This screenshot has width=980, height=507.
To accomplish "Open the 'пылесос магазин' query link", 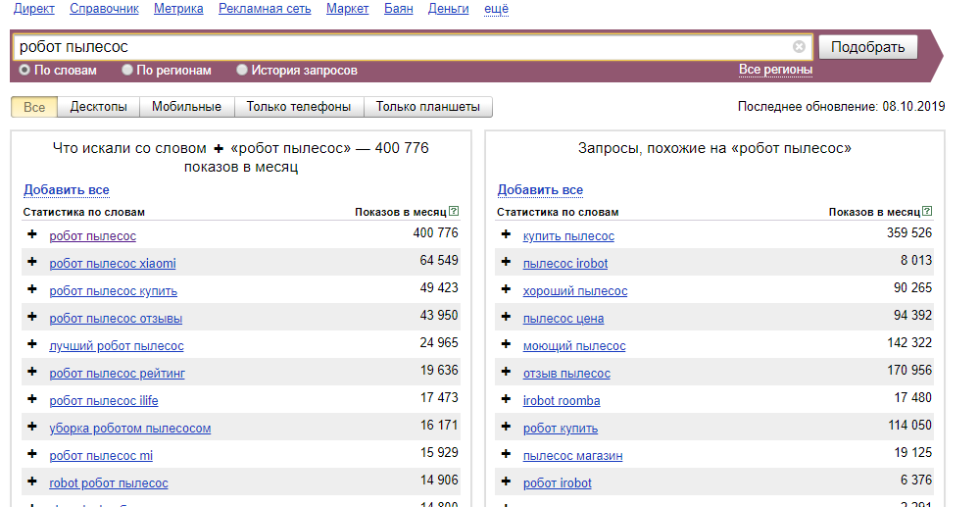I will (572, 456).
